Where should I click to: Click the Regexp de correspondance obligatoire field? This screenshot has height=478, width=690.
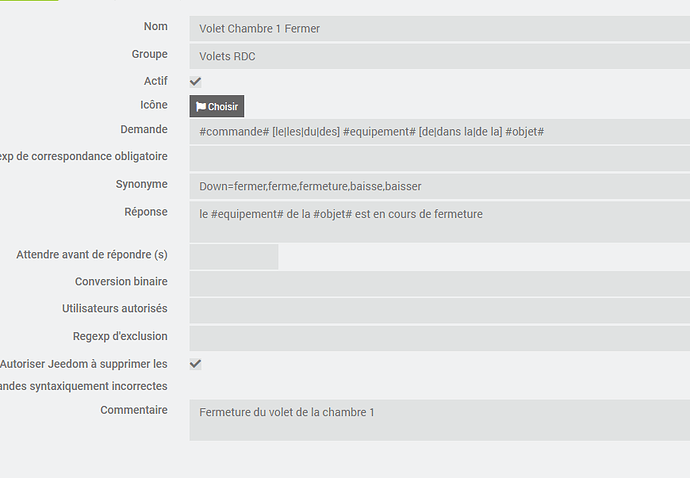point(438,158)
